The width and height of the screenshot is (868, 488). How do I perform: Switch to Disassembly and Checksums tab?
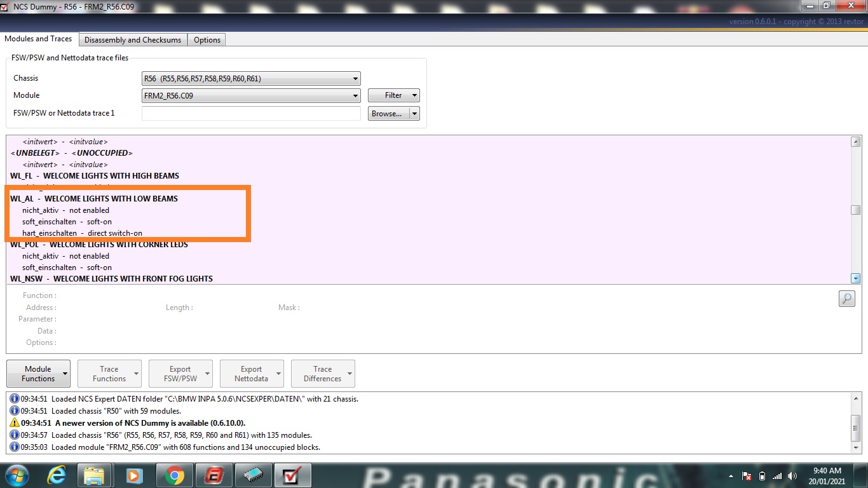[133, 40]
